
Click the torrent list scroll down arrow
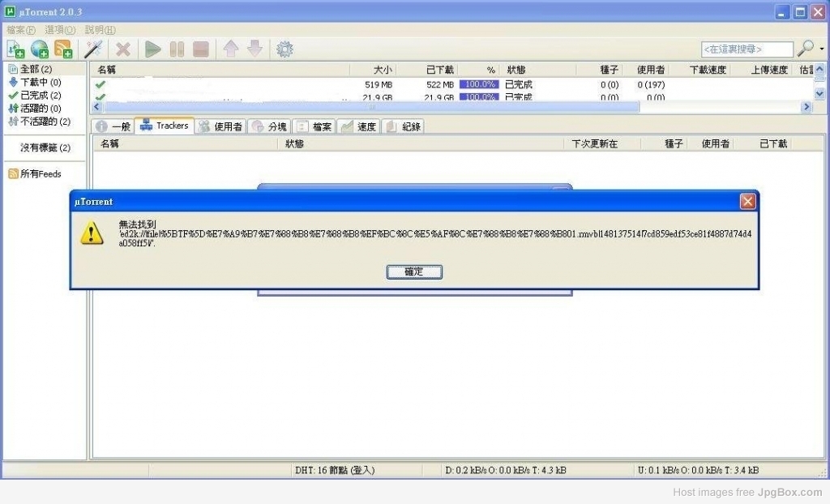click(819, 94)
